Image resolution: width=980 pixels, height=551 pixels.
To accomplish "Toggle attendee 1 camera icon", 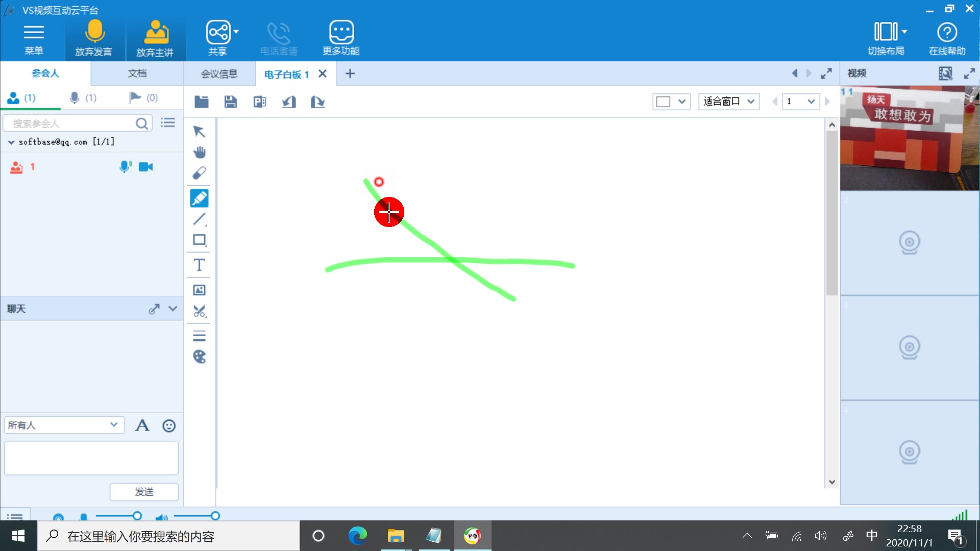I will [146, 167].
